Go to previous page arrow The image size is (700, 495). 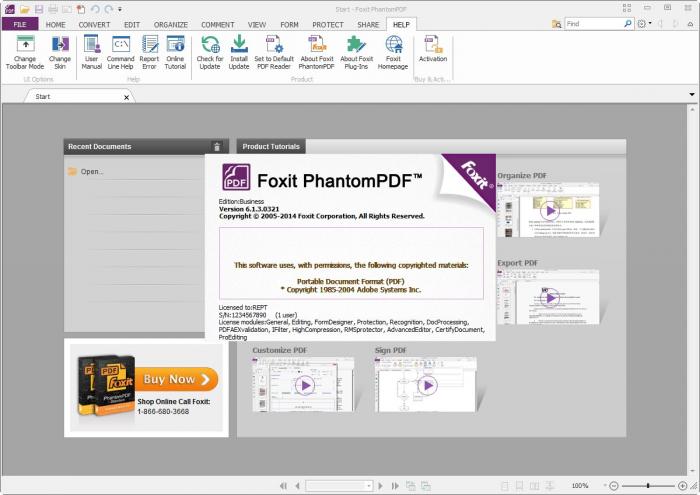click(297, 486)
